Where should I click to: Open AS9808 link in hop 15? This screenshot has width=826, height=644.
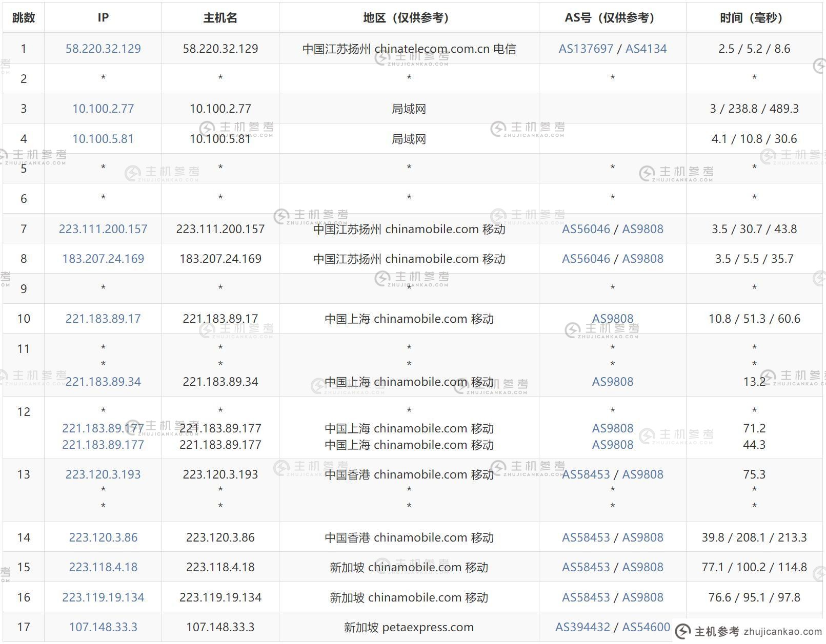(x=643, y=567)
